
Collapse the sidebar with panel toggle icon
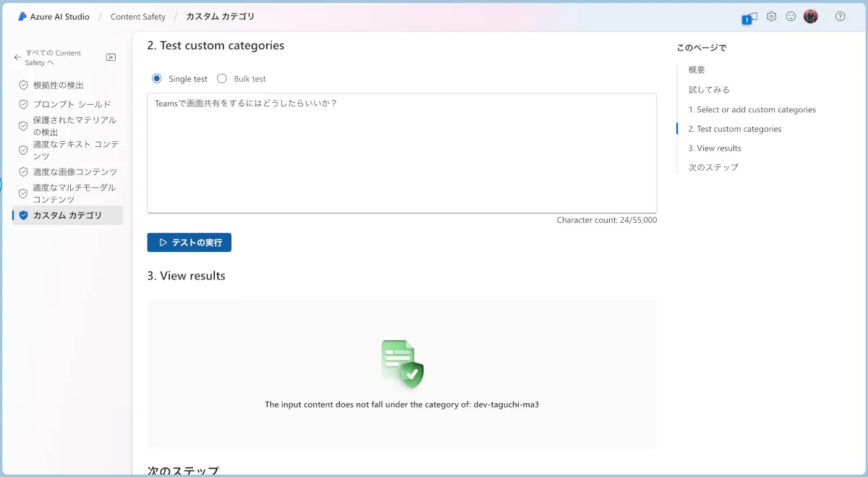click(111, 57)
